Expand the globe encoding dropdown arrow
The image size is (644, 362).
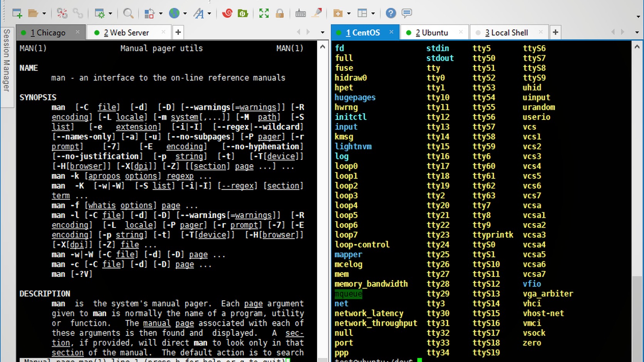[185, 13]
